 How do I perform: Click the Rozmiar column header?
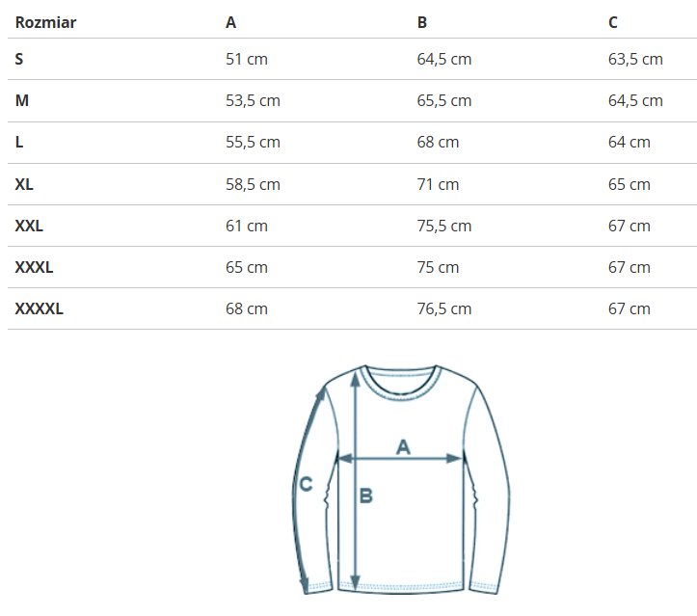point(45,22)
